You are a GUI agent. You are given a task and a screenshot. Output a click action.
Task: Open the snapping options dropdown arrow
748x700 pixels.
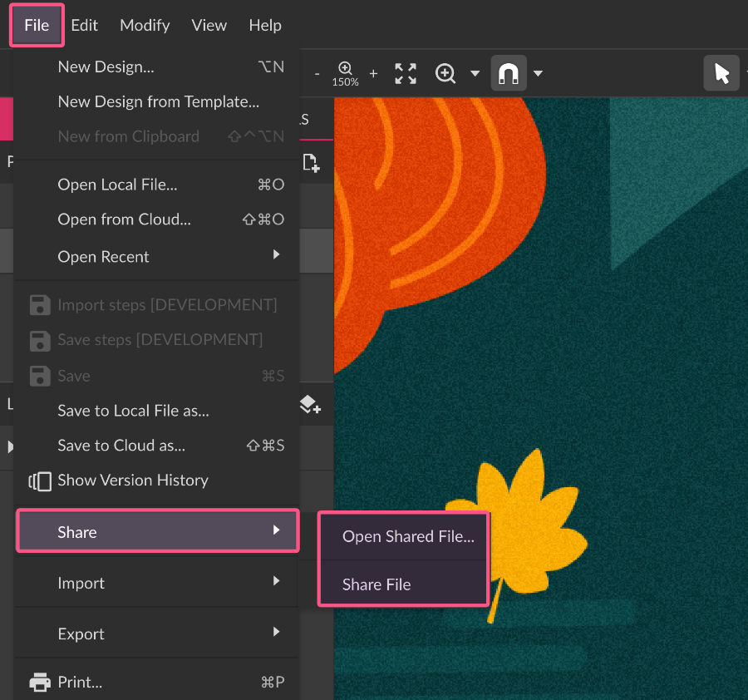(x=538, y=73)
